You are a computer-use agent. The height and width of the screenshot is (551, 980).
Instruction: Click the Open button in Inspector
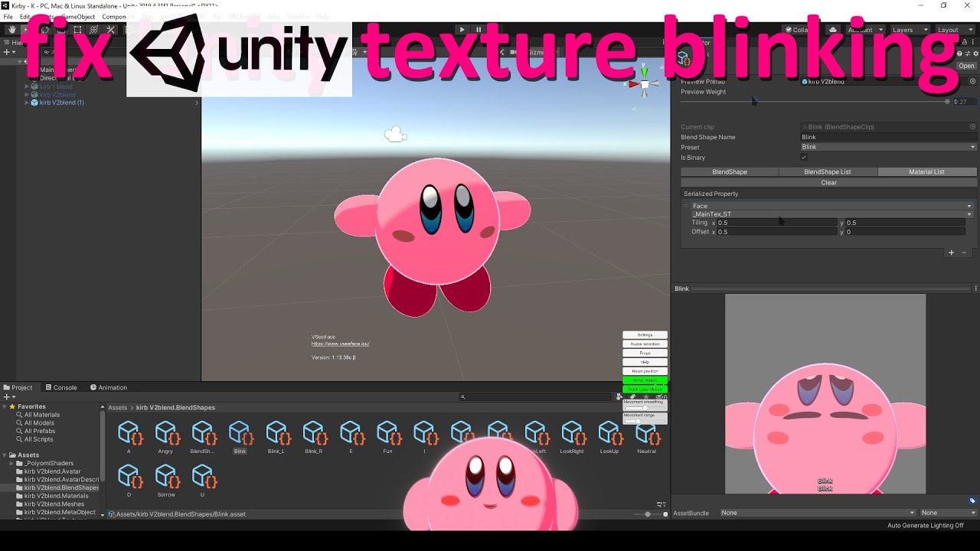point(966,66)
